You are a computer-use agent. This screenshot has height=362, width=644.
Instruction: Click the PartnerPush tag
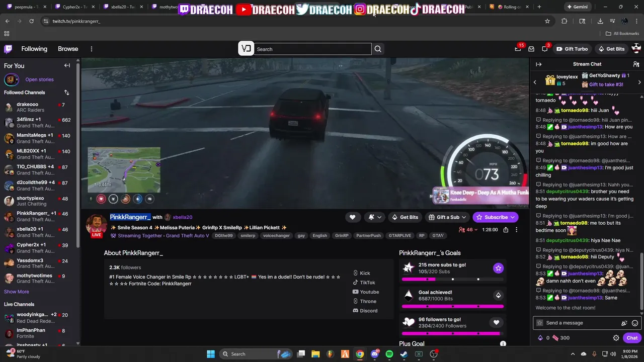point(368,236)
